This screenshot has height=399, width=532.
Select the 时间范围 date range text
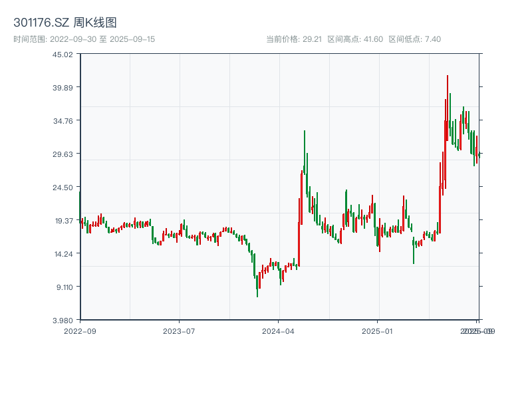84,39
